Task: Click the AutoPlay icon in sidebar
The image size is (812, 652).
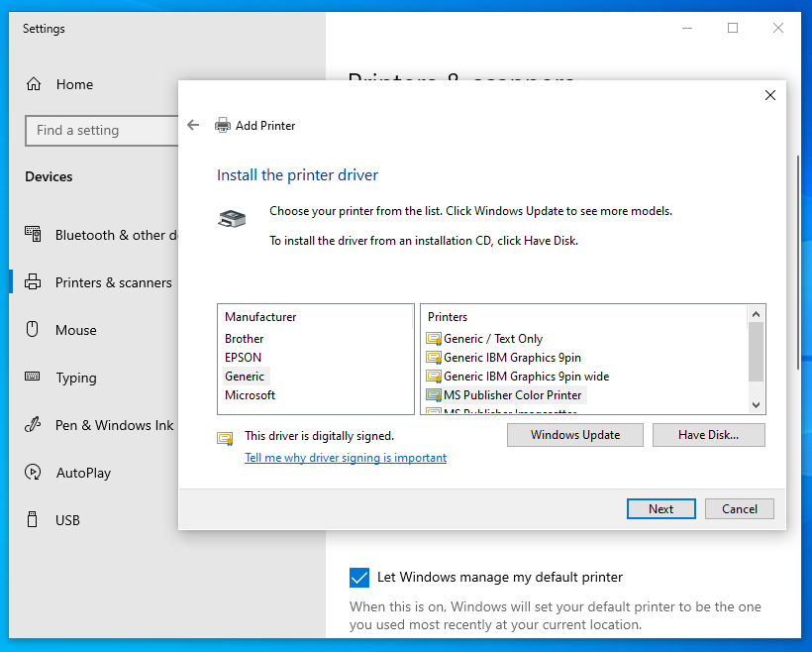Action: (x=33, y=473)
